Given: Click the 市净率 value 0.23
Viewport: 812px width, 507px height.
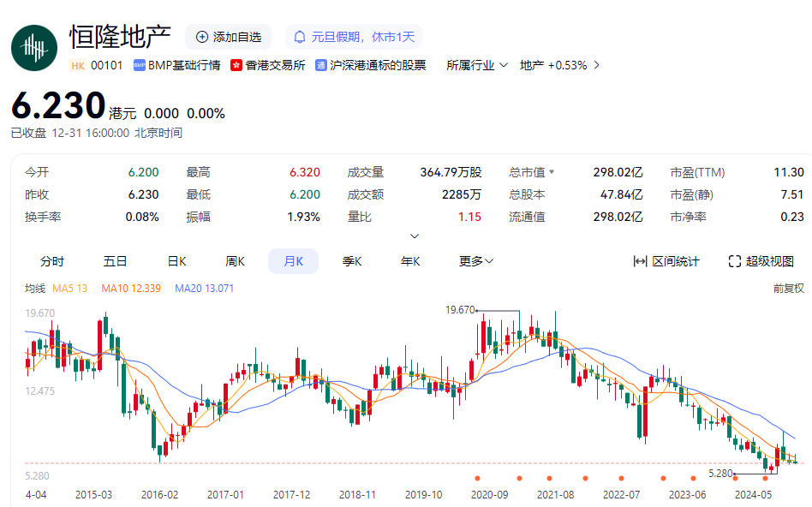Looking at the screenshot, I should 792,217.
